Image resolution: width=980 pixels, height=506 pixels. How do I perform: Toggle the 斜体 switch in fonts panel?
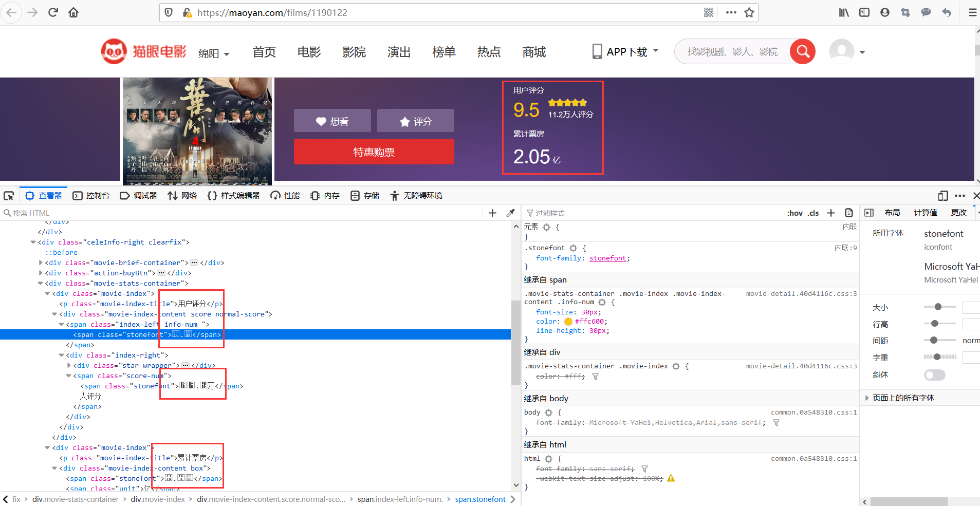pos(935,375)
